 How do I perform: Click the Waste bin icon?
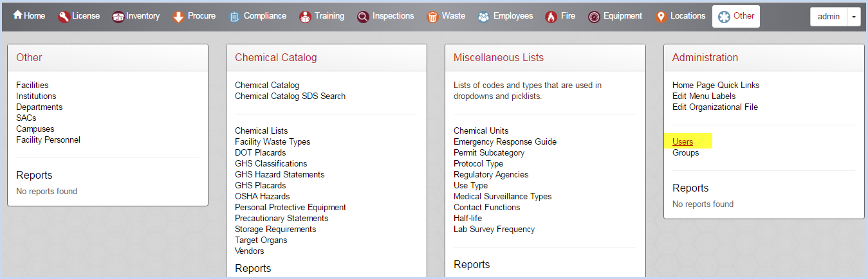[432, 17]
